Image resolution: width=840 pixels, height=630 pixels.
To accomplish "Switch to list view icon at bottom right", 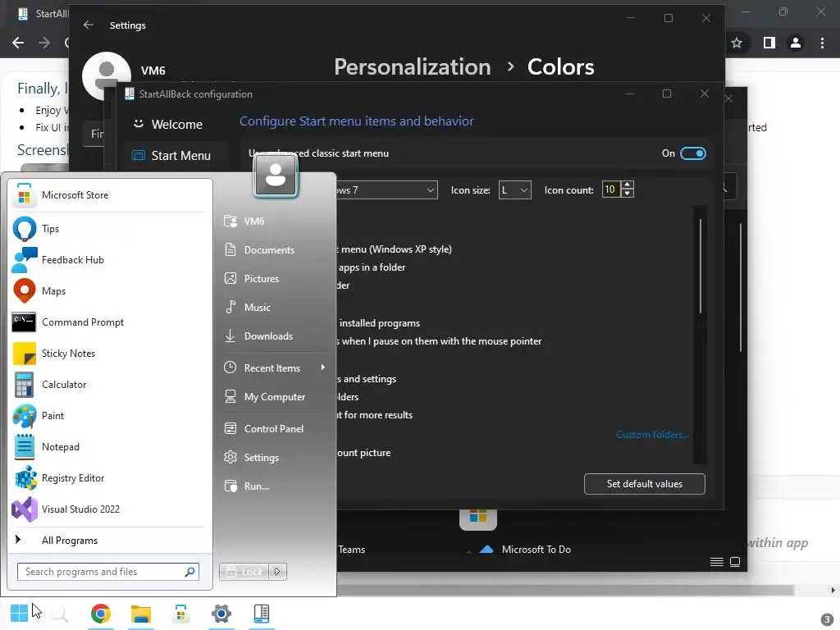I will 717,561.
